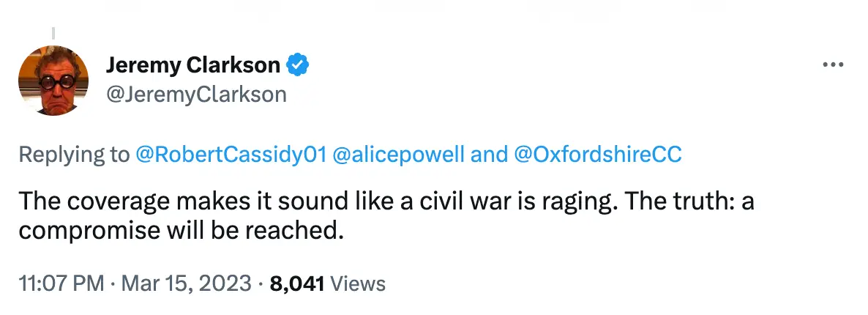
Task: Click the 8,041 view count number
Action: click(297, 284)
